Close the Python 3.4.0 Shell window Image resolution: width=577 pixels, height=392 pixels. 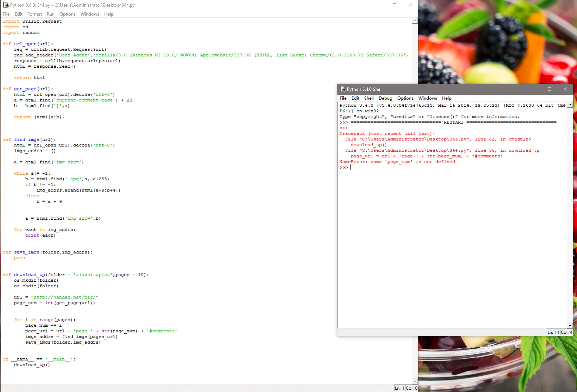565,89
